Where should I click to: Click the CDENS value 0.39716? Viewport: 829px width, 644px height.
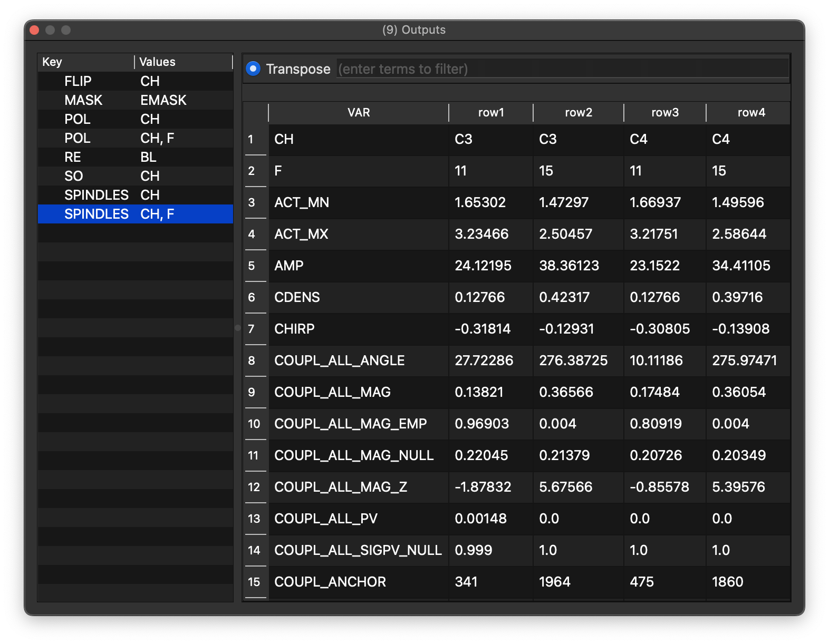click(x=748, y=298)
